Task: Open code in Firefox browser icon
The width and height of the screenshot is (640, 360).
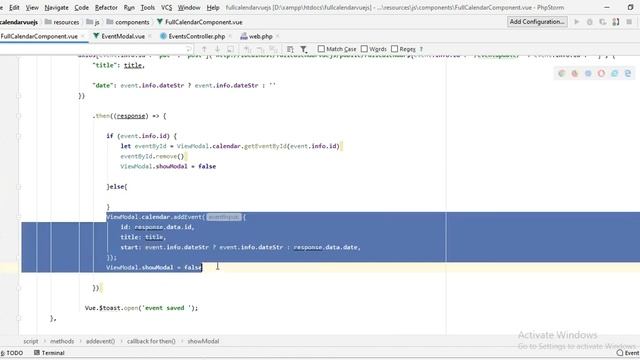Action: coord(575,73)
